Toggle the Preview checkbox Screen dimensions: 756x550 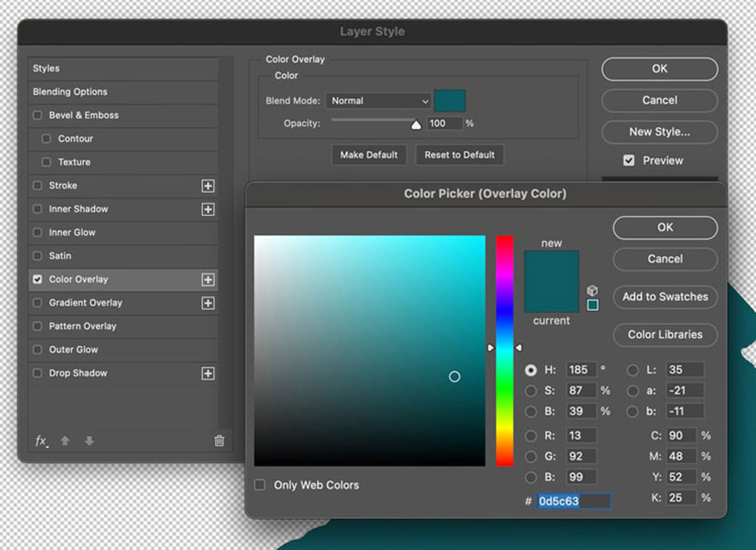click(x=629, y=161)
